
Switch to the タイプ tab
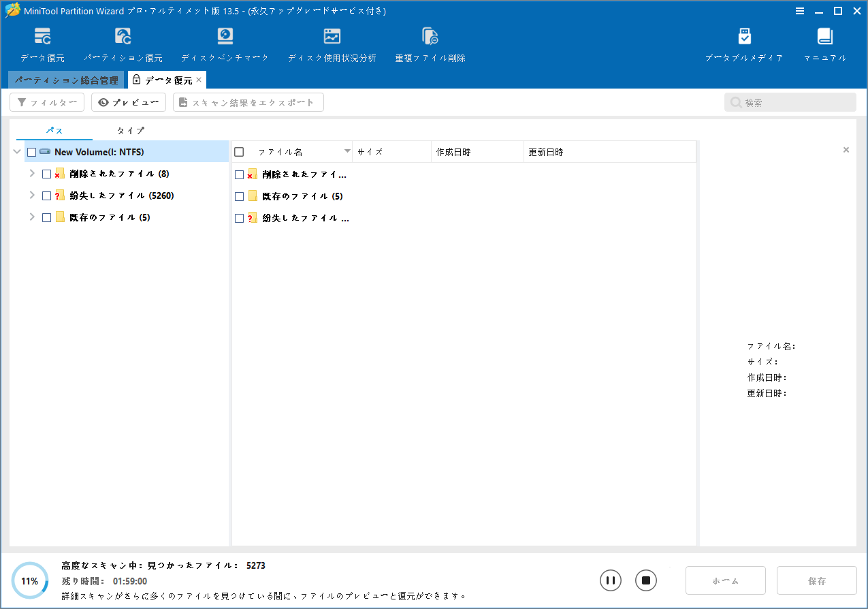tap(129, 130)
